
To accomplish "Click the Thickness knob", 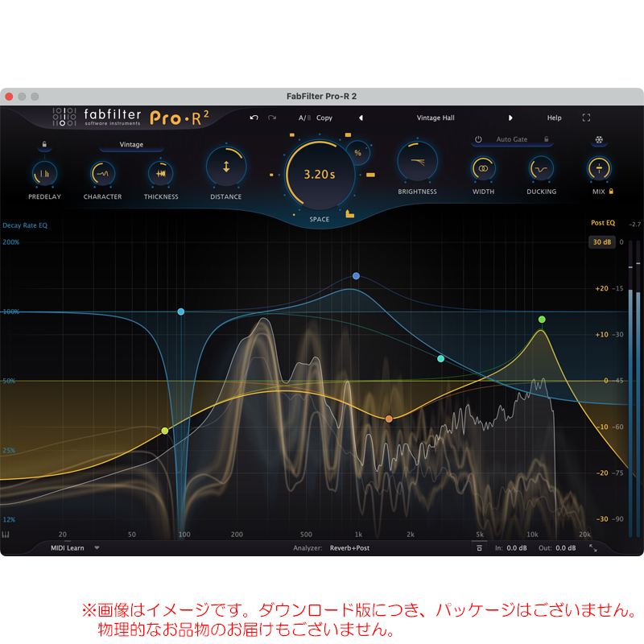I will coord(160,174).
